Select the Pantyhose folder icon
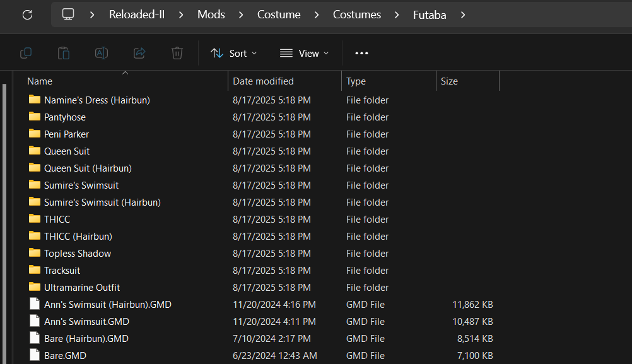Screen dimensions: 632x364 [35, 117]
